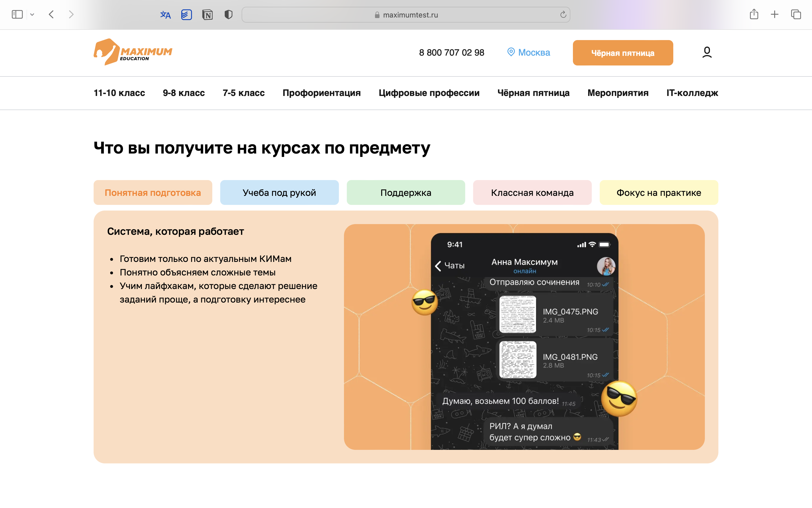
Task: Open Чёрная пятница in navigation menu
Action: 533,93
